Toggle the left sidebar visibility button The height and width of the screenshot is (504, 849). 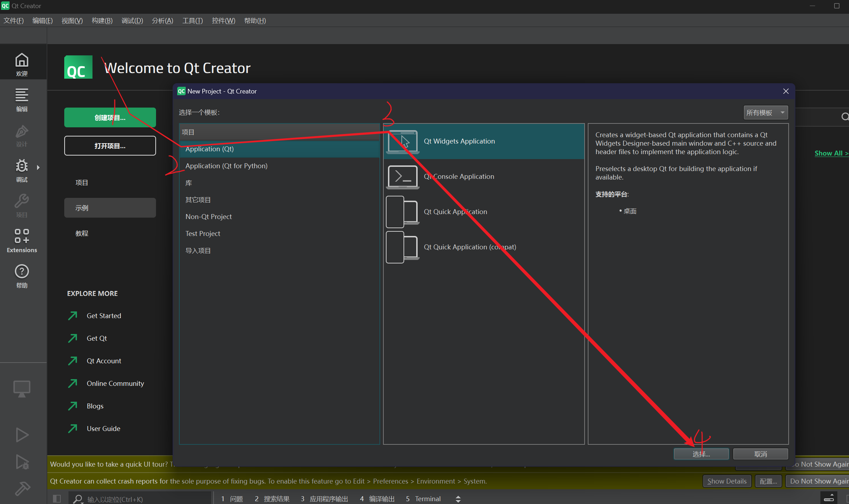point(57,499)
